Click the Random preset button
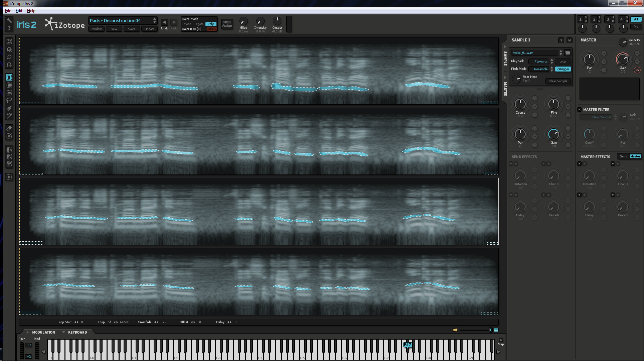The height and width of the screenshot is (361, 644). click(96, 29)
